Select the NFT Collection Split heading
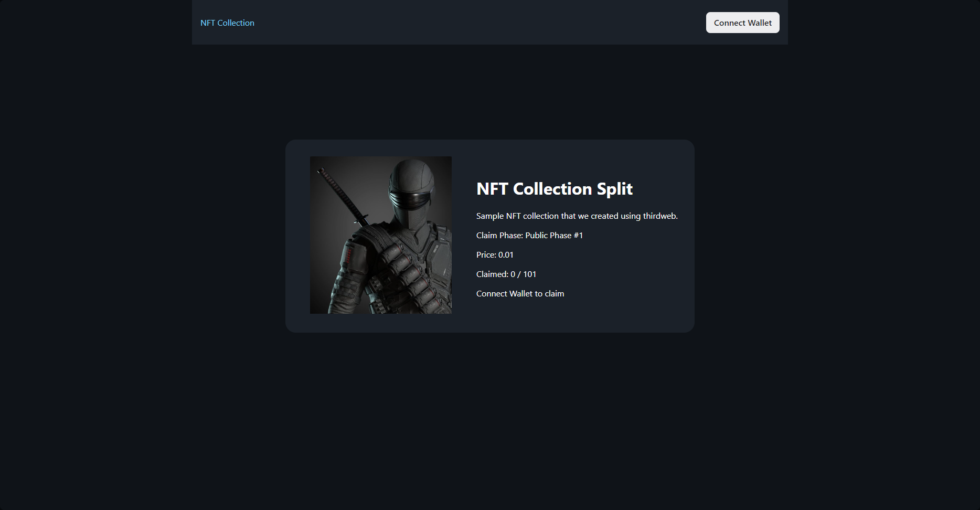The height and width of the screenshot is (510, 980). click(x=554, y=189)
